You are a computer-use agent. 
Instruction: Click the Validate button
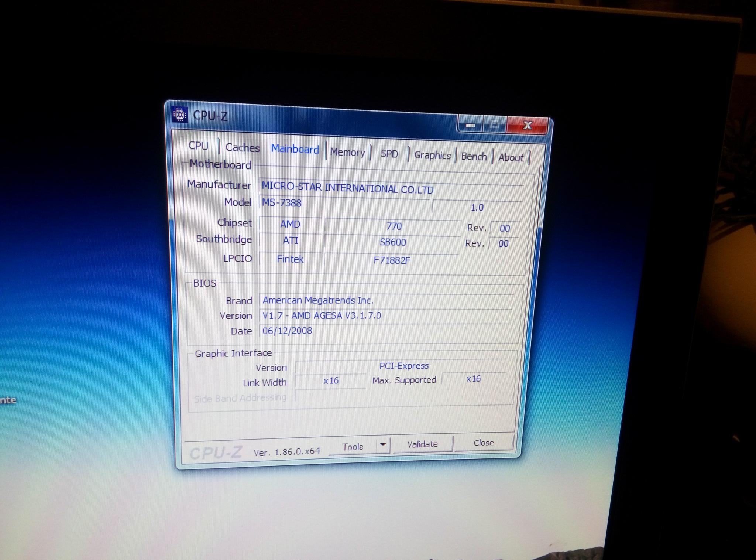point(422,444)
